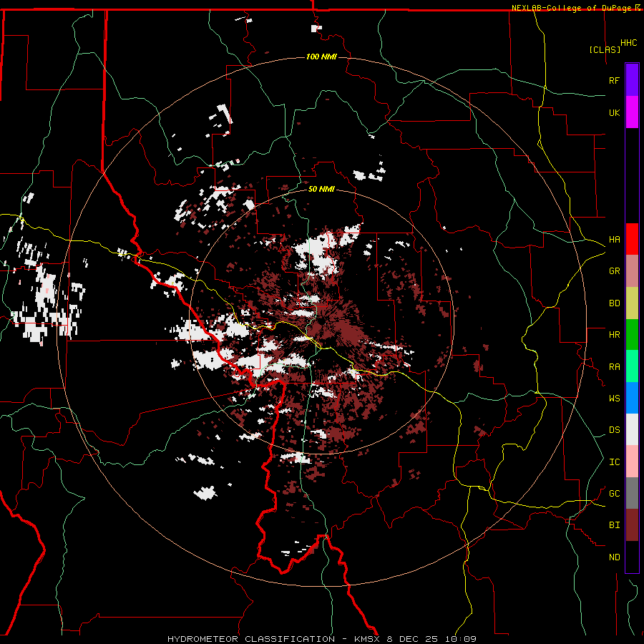Click the BD legend label

614,303
